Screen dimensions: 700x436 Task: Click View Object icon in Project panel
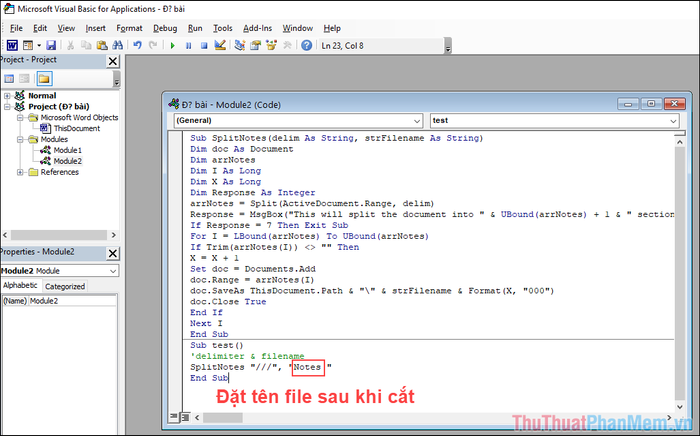point(25,79)
